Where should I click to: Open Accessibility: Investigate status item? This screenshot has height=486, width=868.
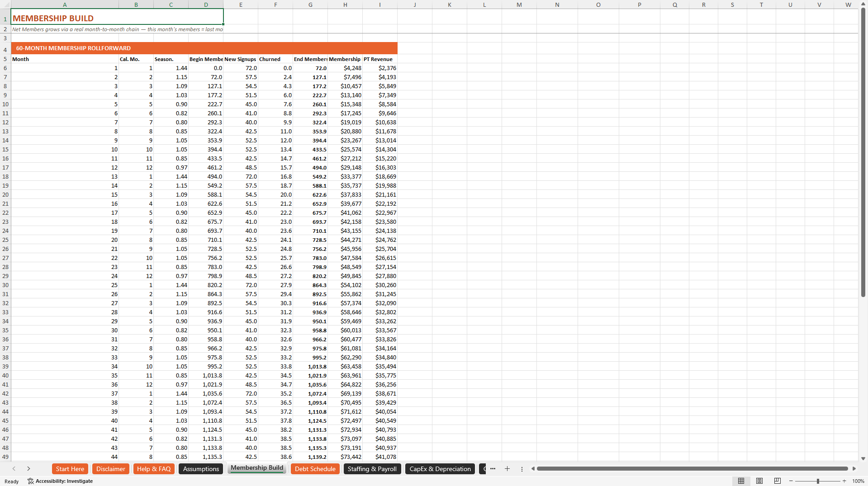click(60, 481)
